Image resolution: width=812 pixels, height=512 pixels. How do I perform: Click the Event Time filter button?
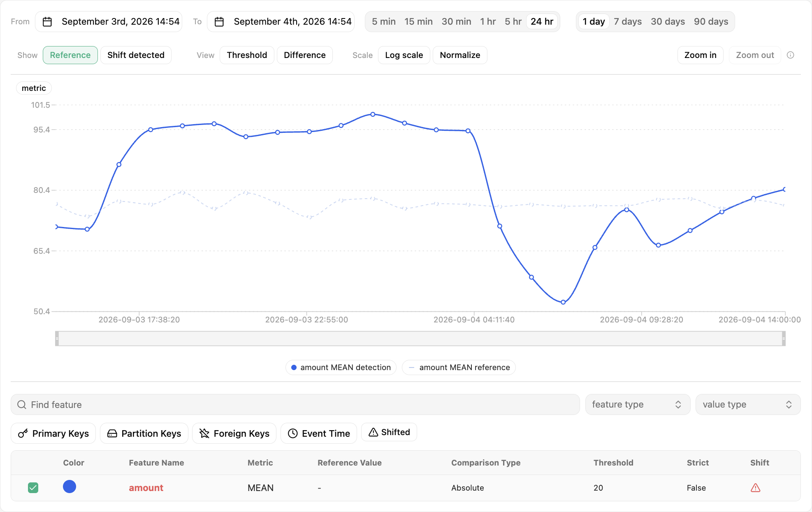coord(319,433)
